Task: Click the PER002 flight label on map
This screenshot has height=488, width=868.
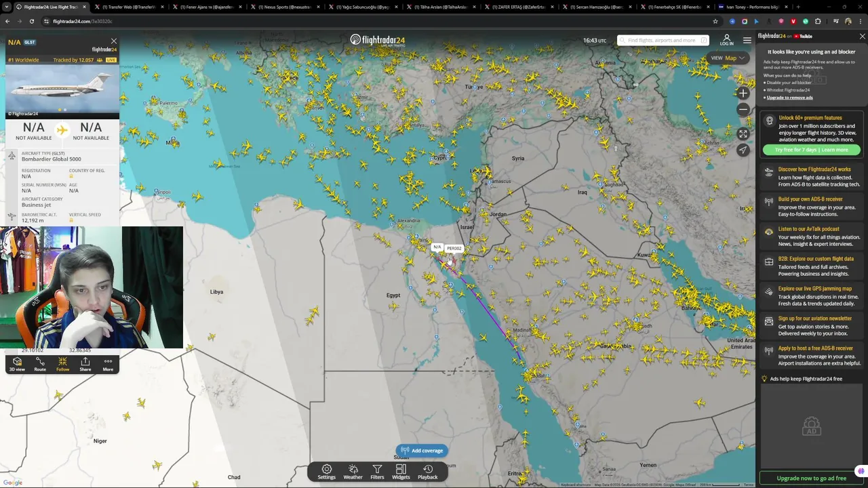Action: 454,248
